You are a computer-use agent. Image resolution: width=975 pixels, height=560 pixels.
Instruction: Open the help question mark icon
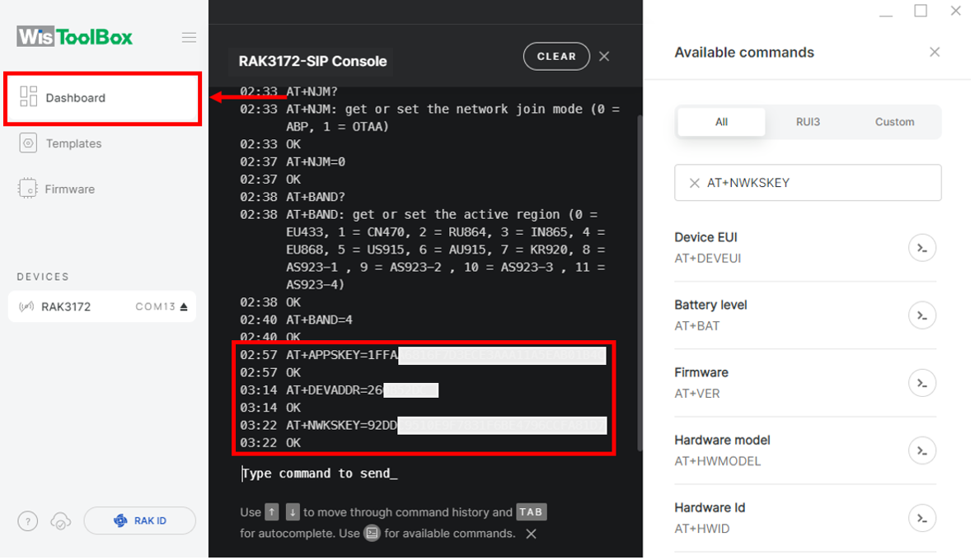click(27, 520)
